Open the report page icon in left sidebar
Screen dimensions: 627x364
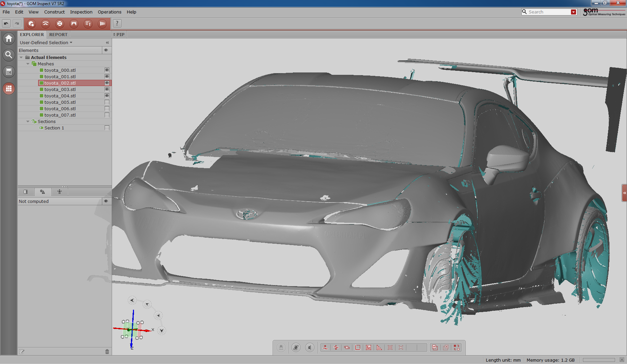tap(9, 72)
